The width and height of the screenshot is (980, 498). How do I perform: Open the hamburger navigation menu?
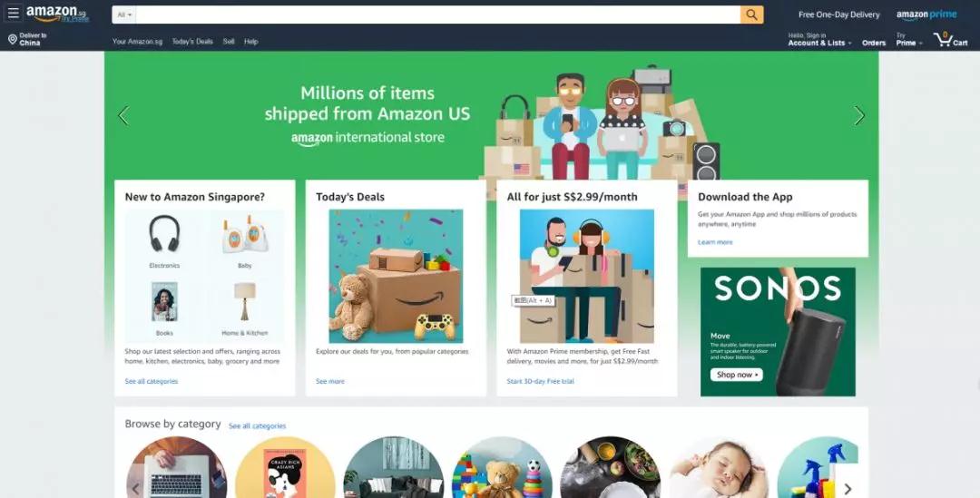[13, 13]
